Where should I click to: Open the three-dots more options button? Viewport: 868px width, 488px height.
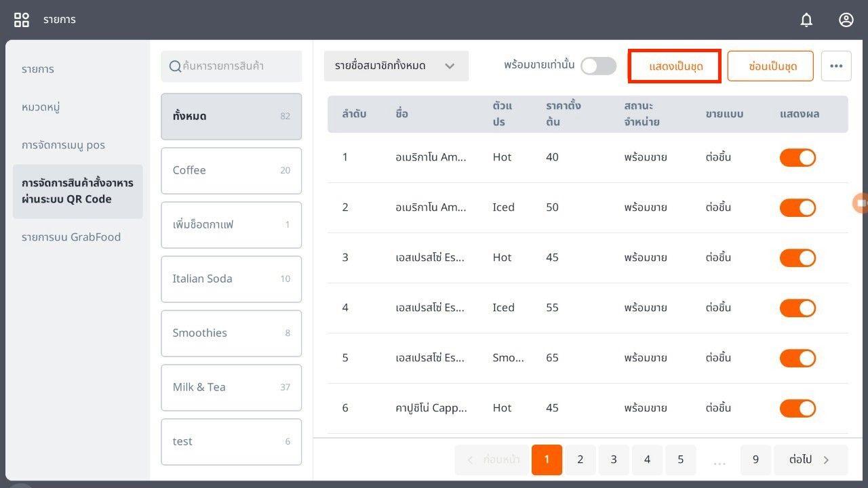click(x=836, y=66)
